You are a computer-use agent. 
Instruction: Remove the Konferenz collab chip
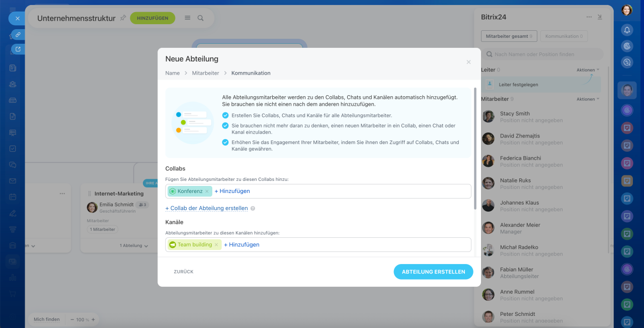coord(207,191)
